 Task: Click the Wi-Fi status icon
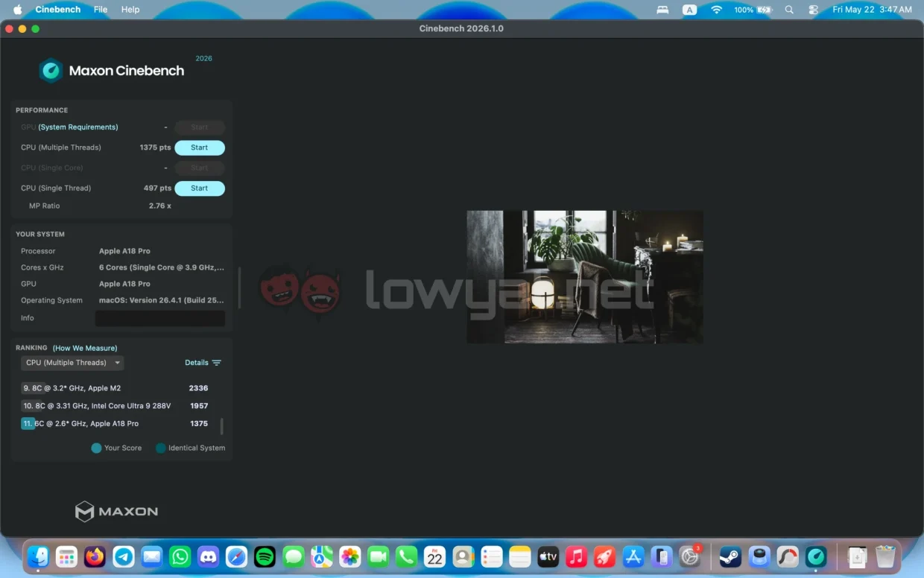[x=717, y=10]
